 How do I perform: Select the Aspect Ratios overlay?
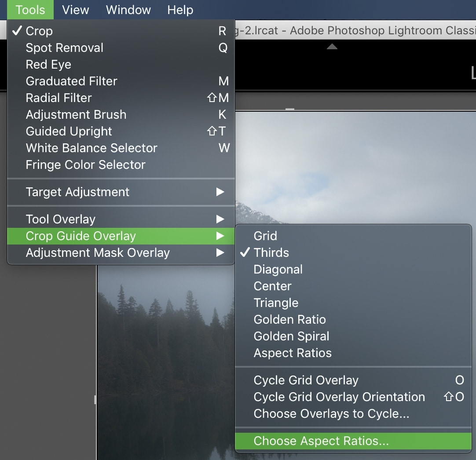click(353, 353)
